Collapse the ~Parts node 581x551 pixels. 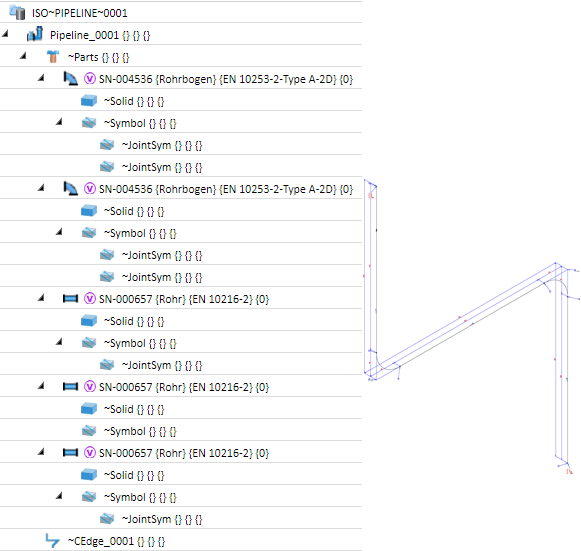(x=23, y=56)
